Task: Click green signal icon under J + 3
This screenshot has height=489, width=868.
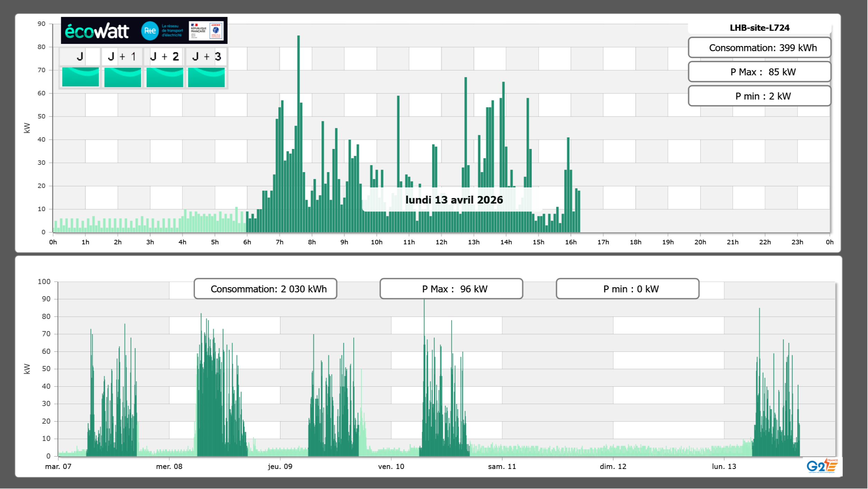Action: [206, 77]
